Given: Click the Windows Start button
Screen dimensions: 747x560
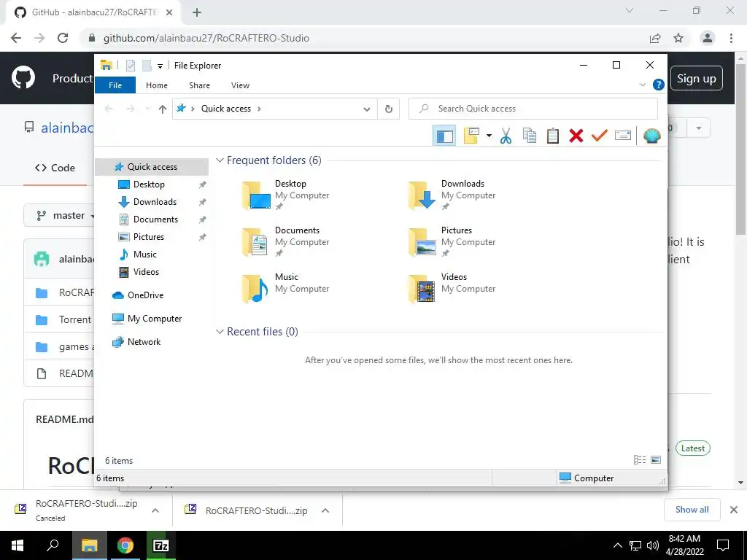Looking at the screenshot, I should (x=18, y=545).
